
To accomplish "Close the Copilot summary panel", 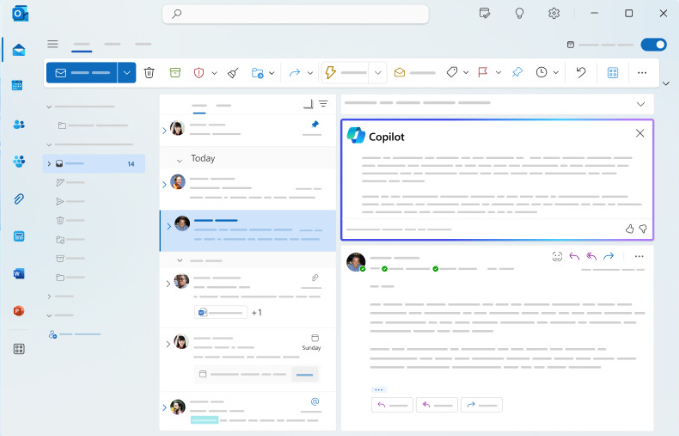I will [x=640, y=133].
